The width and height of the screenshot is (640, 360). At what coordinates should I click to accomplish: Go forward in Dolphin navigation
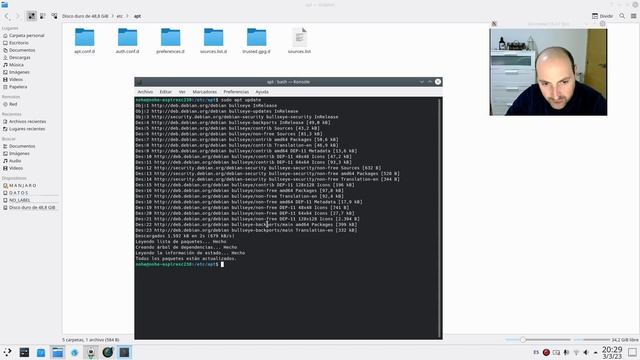[18, 16]
